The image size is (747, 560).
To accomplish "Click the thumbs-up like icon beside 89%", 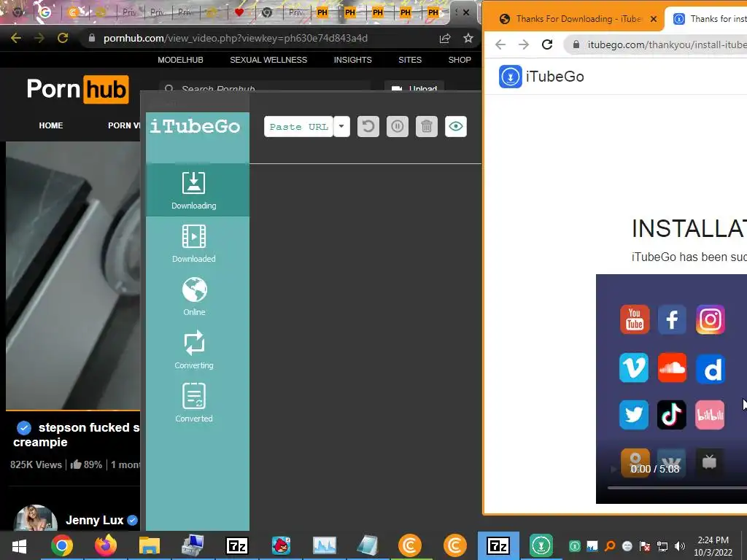I will click(x=76, y=464).
